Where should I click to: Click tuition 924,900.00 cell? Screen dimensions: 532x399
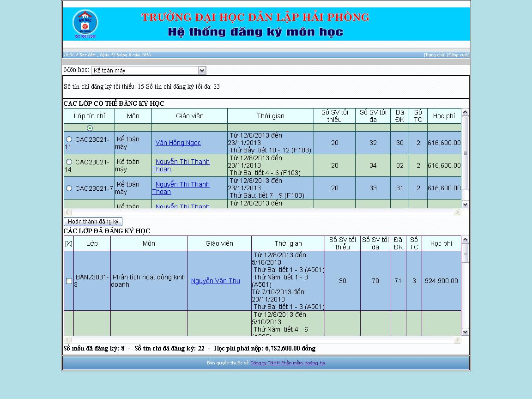441,281
